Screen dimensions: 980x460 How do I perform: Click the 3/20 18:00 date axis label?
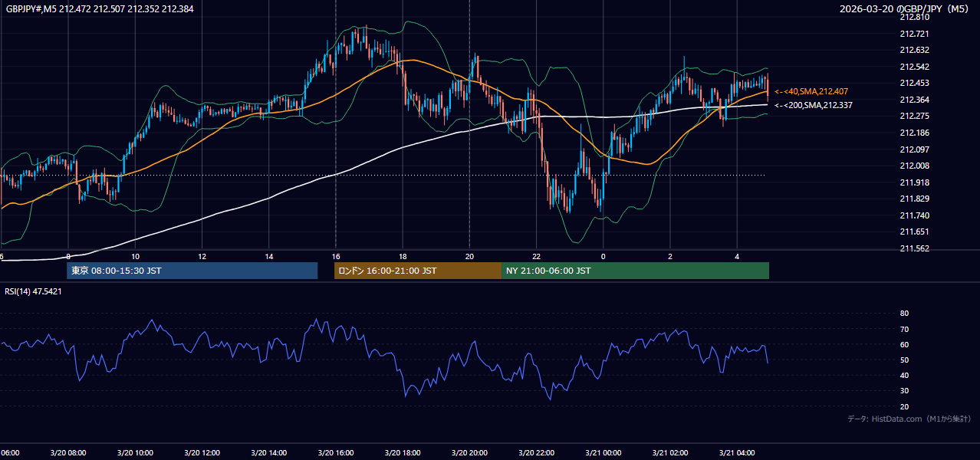tap(403, 452)
